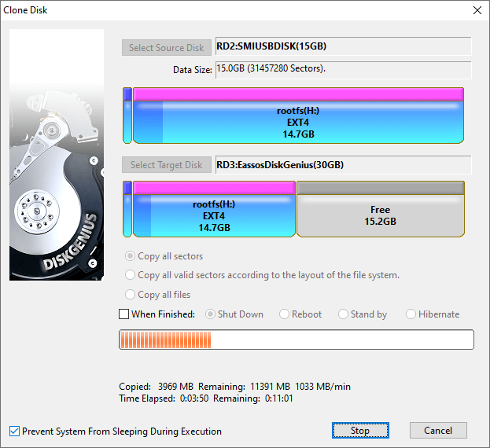Click the source disk rootfs(H:) EXT4 partition
This screenshot has width=490, height=448.
pyautogui.click(x=297, y=123)
